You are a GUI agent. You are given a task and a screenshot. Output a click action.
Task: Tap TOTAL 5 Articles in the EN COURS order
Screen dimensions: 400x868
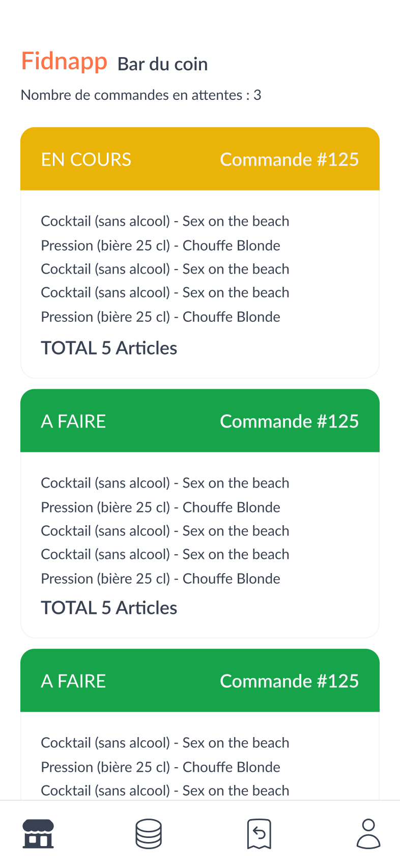click(109, 348)
